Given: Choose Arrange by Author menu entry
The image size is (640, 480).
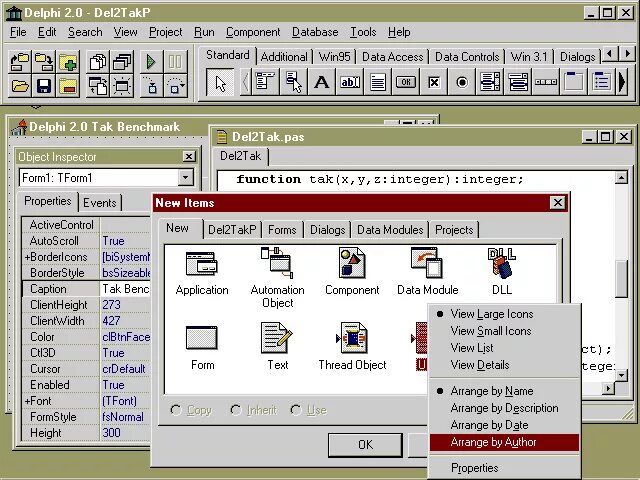Looking at the screenshot, I should [504, 442].
